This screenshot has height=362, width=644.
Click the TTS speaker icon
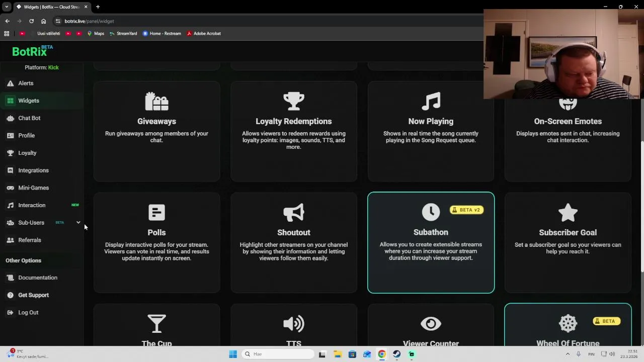294,323
